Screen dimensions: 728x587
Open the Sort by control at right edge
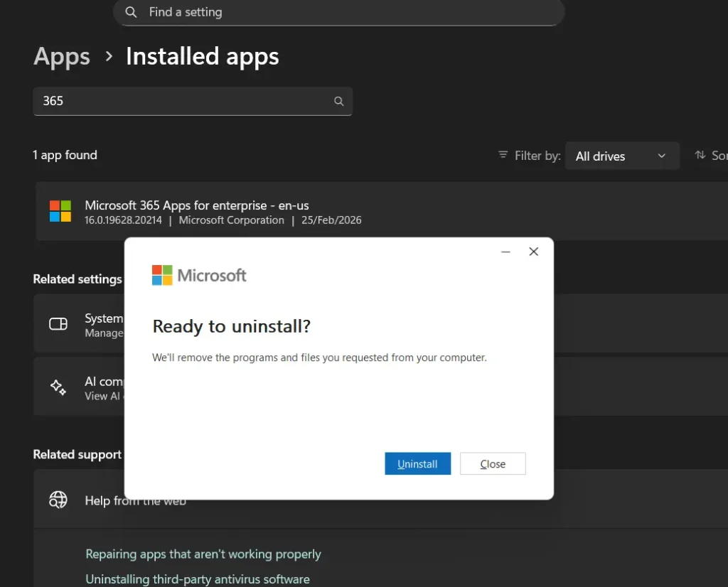pyautogui.click(x=711, y=155)
